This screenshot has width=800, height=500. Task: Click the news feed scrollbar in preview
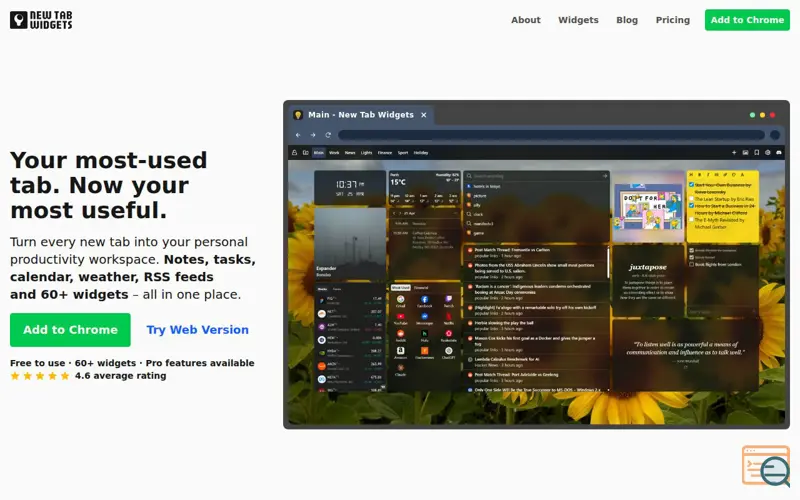(608, 263)
